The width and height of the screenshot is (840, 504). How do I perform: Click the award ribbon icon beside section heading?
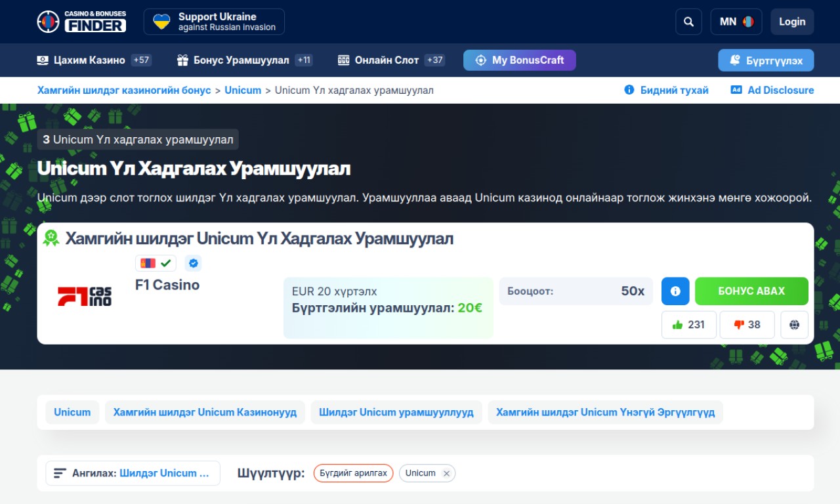pos(51,238)
